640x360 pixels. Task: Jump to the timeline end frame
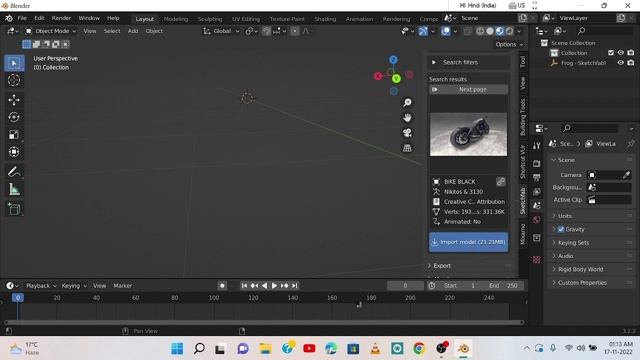click(295, 286)
